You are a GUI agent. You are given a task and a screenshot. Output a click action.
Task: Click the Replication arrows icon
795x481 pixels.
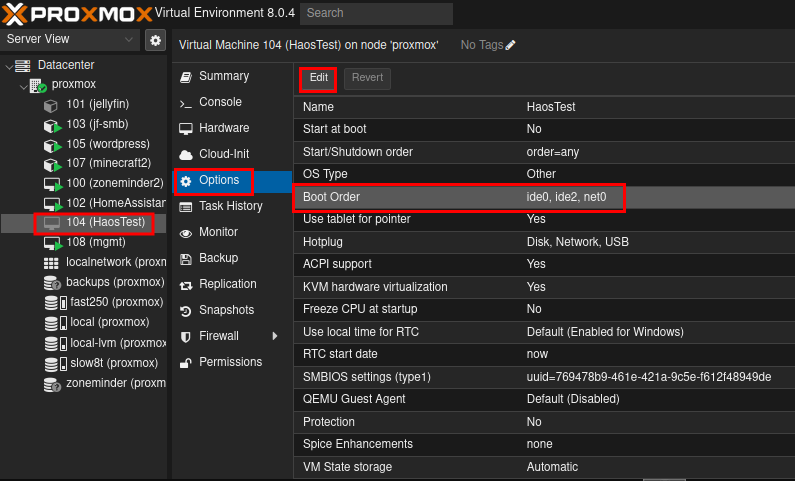[186, 285]
